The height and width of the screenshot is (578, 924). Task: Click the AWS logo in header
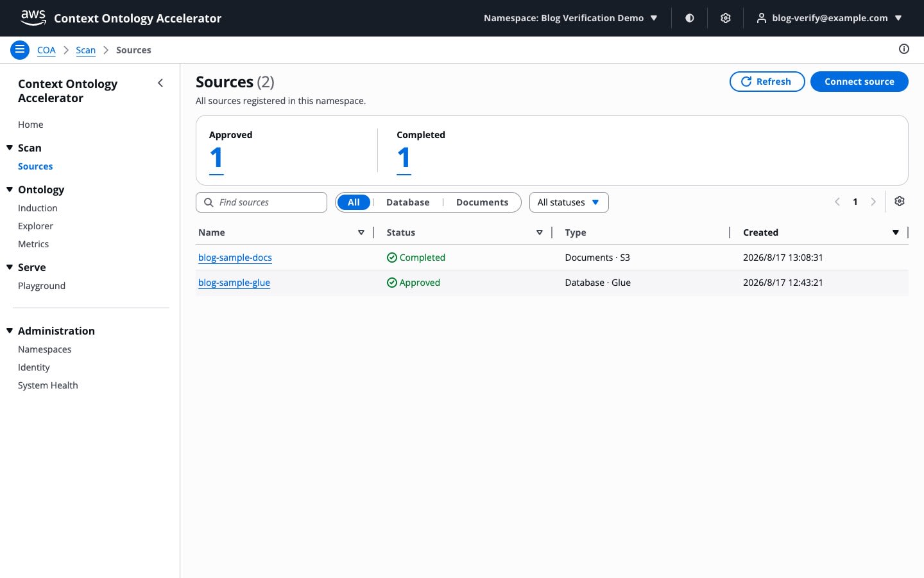[x=33, y=18]
